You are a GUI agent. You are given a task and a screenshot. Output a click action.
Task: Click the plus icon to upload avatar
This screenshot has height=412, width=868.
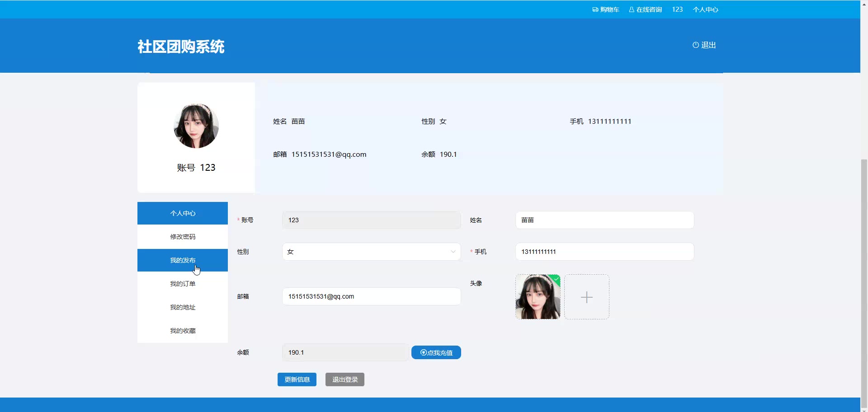(x=586, y=297)
